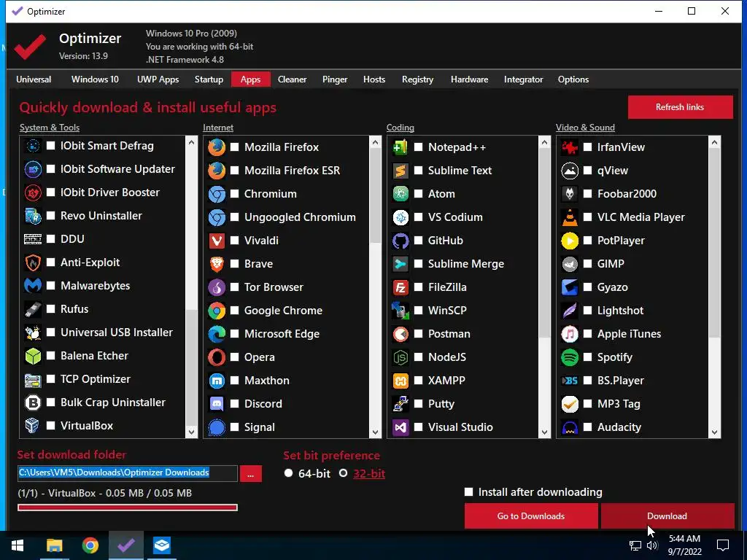This screenshot has height=560, width=747.
Task: Click the taskbar volume speaker icon
Action: (x=653, y=545)
